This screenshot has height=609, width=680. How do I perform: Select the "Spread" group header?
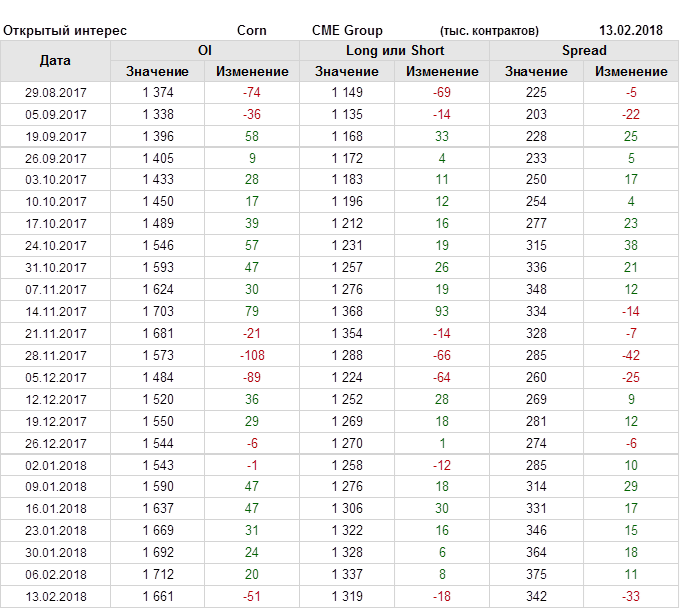pyautogui.click(x=584, y=50)
